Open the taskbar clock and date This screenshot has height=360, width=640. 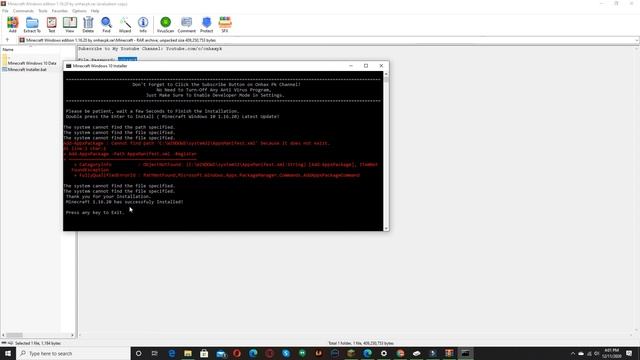point(611,353)
